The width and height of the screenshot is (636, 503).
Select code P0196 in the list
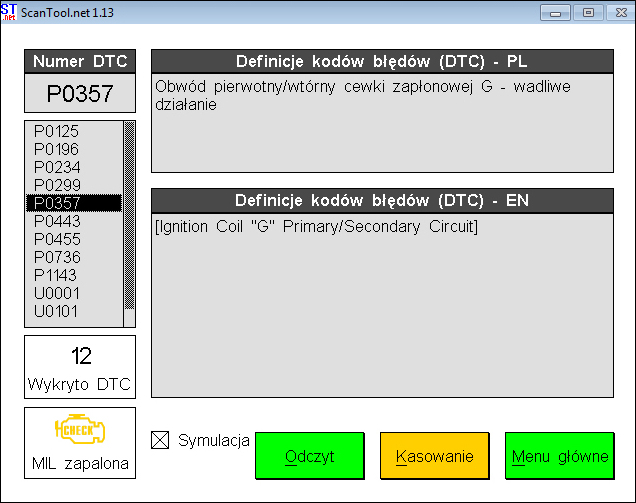(57, 149)
